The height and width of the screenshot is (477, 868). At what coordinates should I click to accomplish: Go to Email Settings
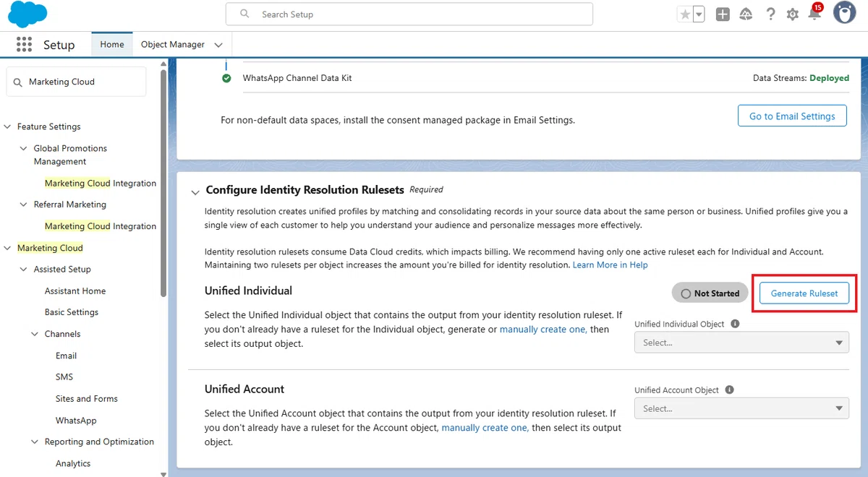tap(792, 116)
